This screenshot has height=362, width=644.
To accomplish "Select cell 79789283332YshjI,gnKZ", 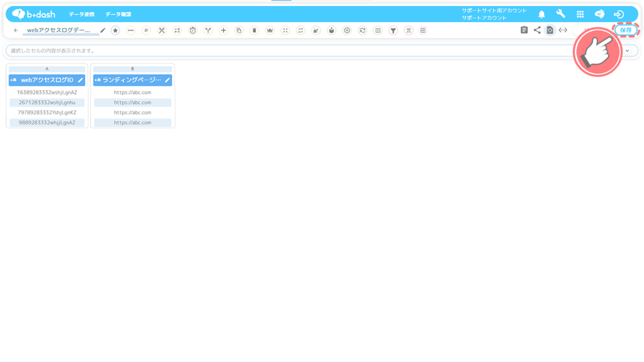I will pos(47,112).
